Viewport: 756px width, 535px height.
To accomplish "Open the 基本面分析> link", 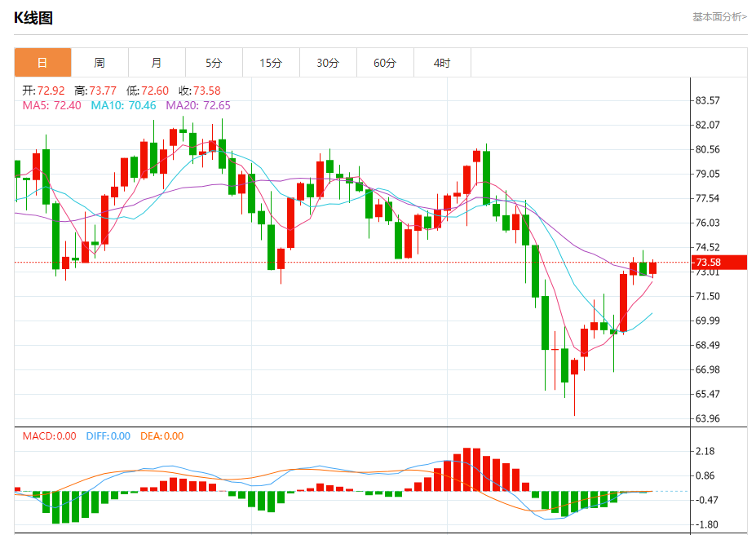I will (719, 17).
